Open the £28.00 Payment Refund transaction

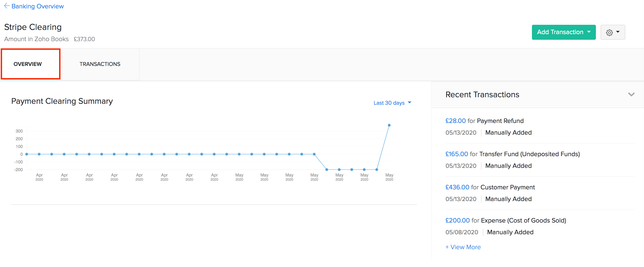coord(455,121)
